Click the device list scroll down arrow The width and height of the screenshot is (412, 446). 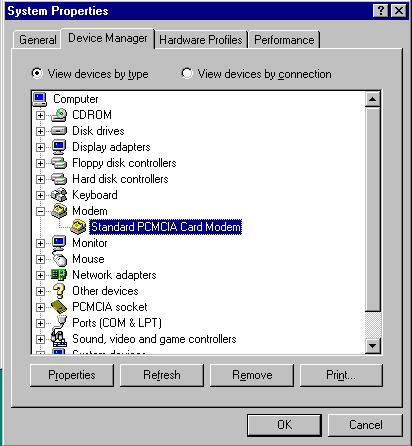[x=373, y=345]
